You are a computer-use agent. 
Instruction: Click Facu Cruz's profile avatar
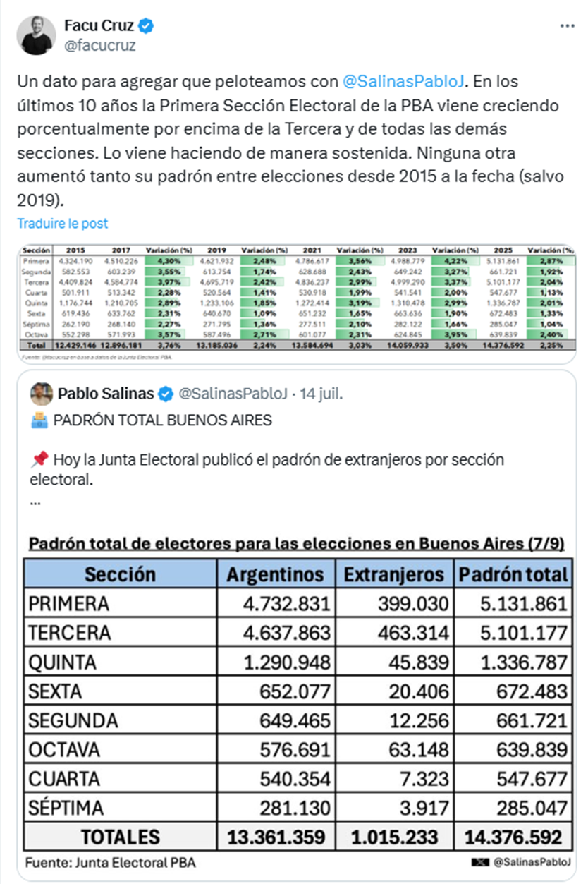pyautogui.click(x=37, y=35)
